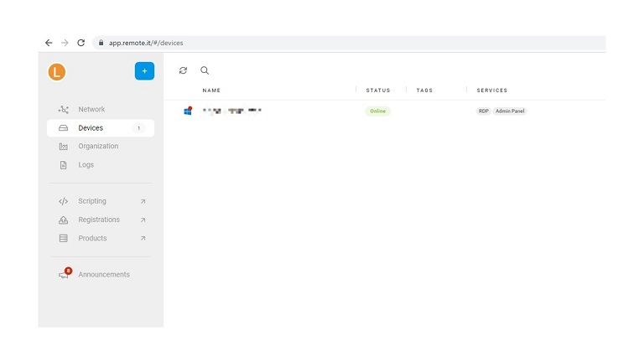Reload the page with browser refresh
This screenshot has height=362, width=644.
80,43
